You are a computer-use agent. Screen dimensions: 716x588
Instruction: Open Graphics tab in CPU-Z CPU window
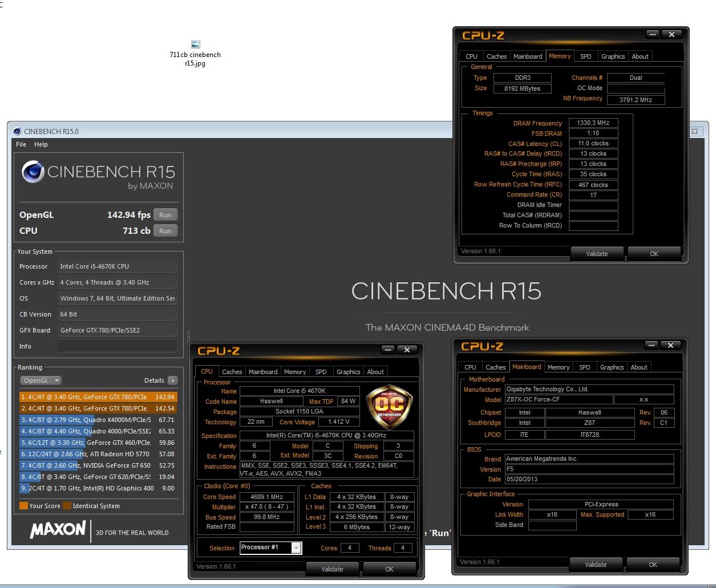point(349,372)
